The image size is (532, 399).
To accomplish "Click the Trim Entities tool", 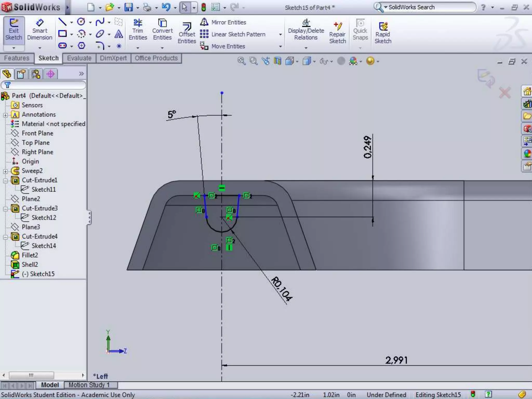I will click(138, 30).
